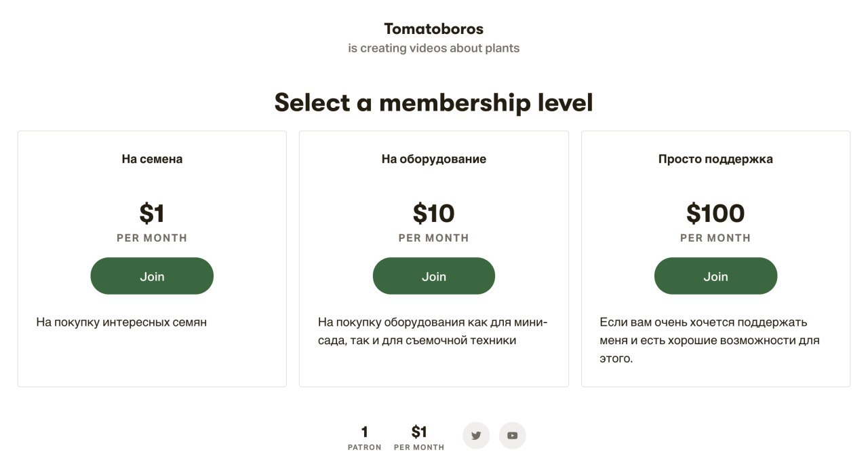The image size is (868, 465).
Task: Open the YouTube channel icon
Action: click(x=512, y=436)
